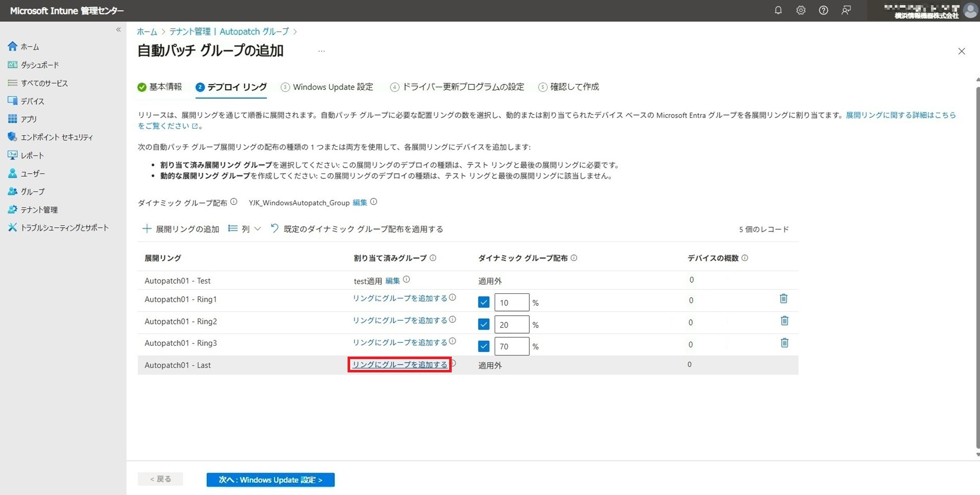Close the 自動パッチ グループの追加 blade

962,51
